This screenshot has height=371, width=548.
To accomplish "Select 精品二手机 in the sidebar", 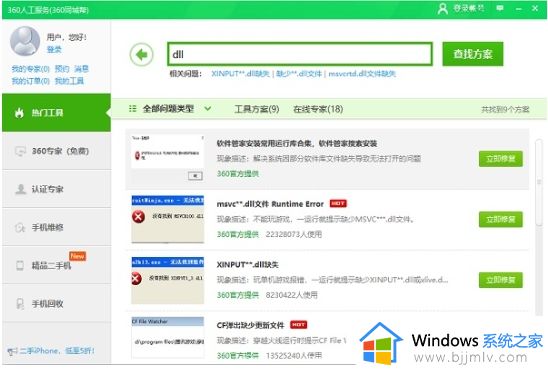I will pos(56,265).
